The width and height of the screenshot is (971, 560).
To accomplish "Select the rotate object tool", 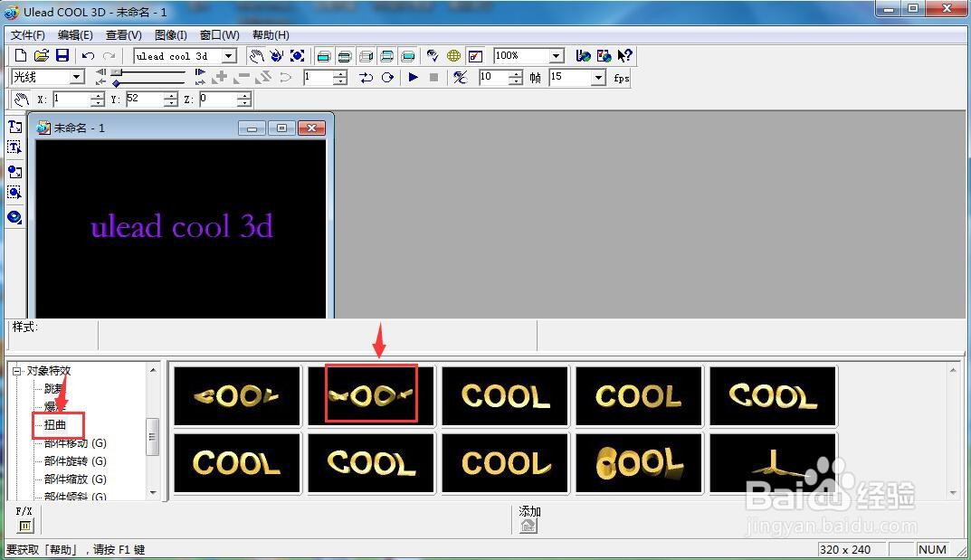I will [277, 56].
